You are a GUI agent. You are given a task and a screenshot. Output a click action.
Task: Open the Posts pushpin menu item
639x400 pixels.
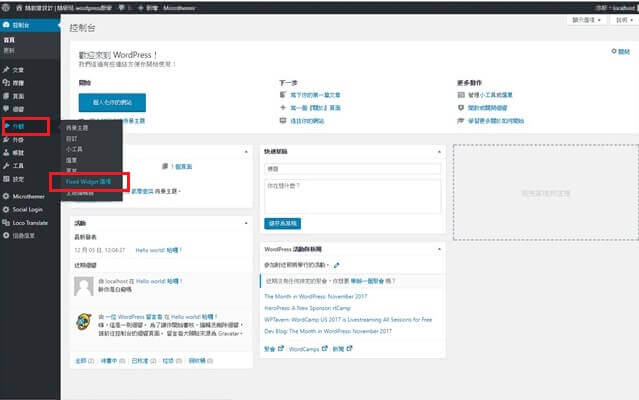pyautogui.click(x=30, y=70)
